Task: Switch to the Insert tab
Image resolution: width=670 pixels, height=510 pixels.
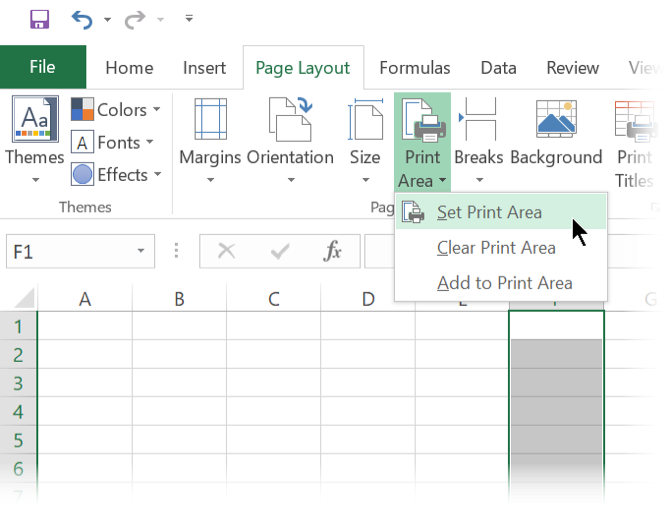Action: pos(204,68)
